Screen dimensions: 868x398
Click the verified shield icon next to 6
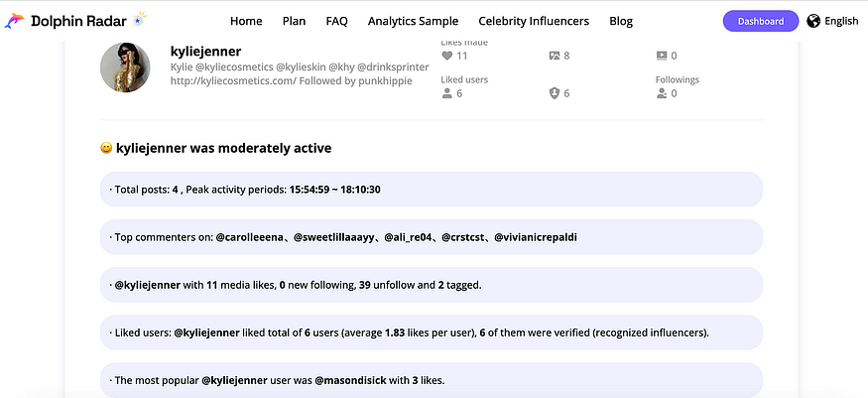(555, 93)
